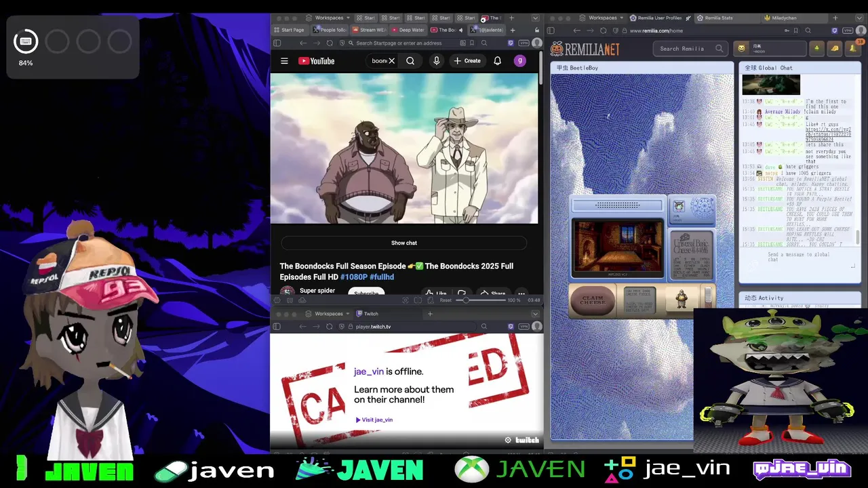Click the CLAIM CHEESE button
The image size is (868, 488).
point(593,300)
